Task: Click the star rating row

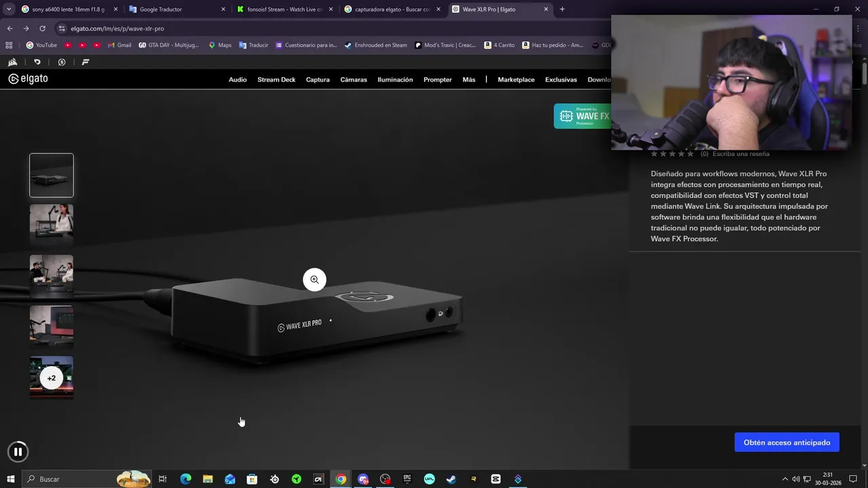Action: coord(672,154)
